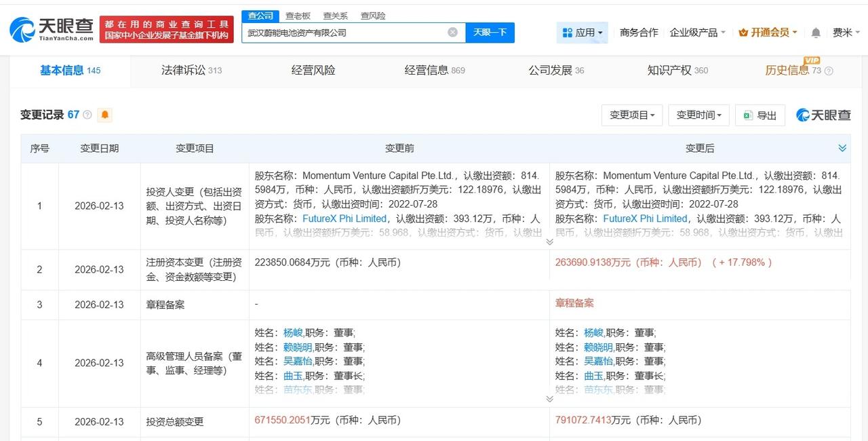Click the help icon beside 历史信息 tab
The image size is (868, 441).
(829, 71)
